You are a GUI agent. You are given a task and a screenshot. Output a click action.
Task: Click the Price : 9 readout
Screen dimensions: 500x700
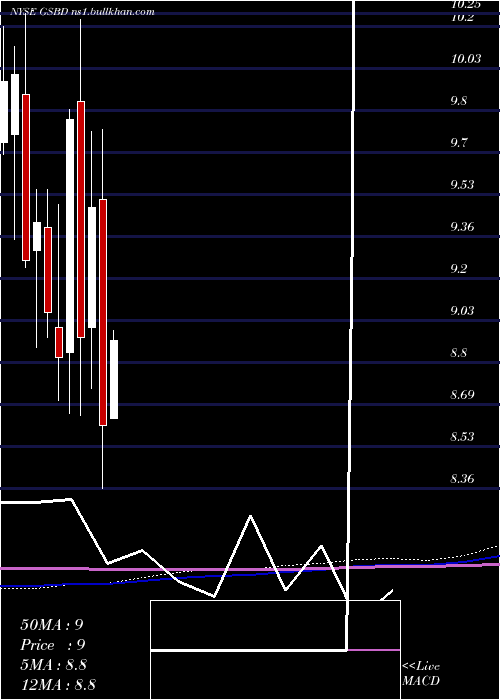[x=53, y=644]
